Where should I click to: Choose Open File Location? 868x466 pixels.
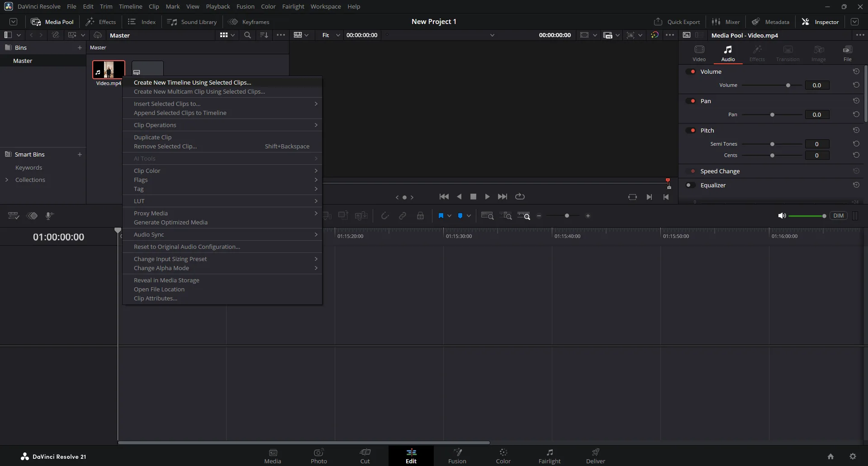coord(222,289)
